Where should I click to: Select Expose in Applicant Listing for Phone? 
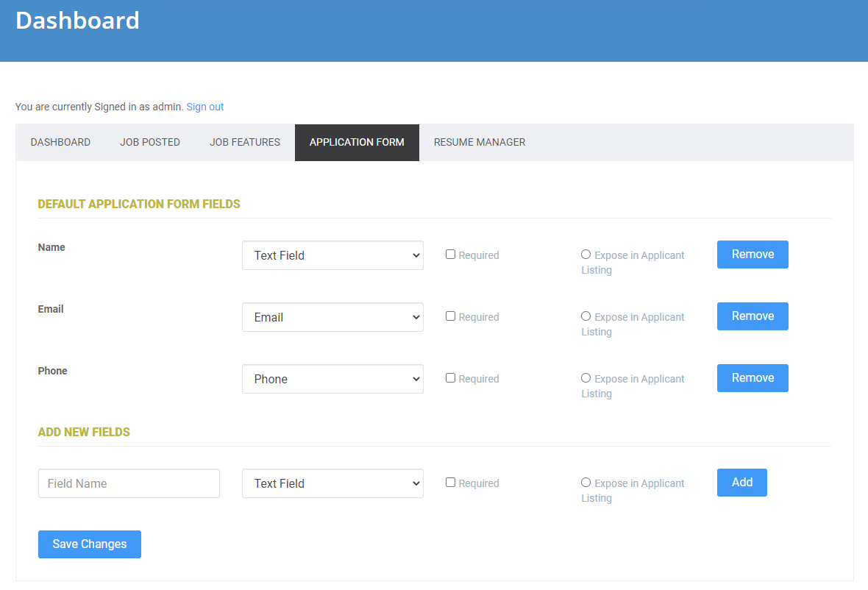586,377
